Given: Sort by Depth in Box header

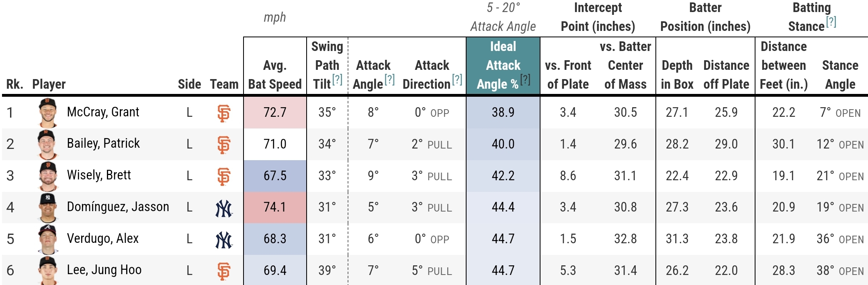Looking at the screenshot, I should [x=677, y=75].
